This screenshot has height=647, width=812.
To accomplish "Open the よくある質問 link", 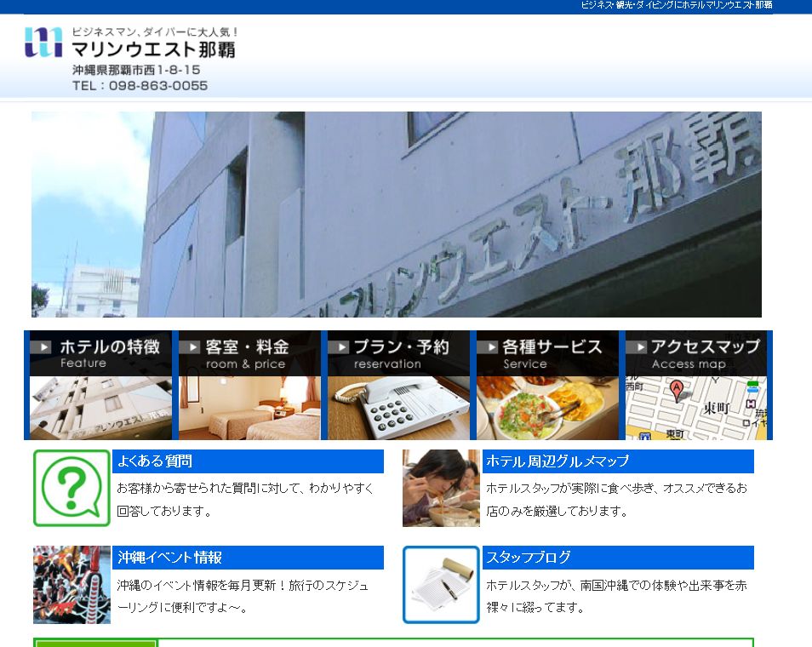I will point(155,461).
